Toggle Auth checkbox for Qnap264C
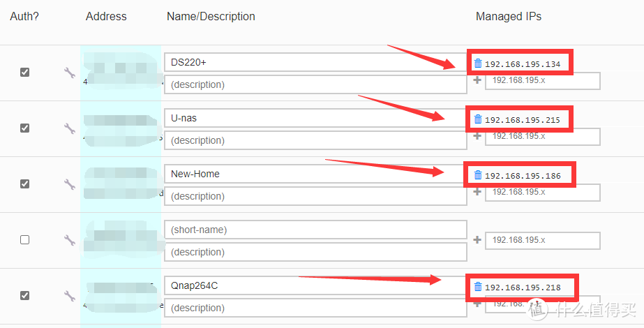This screenshot has width=644, height=328. coord(25,295)
